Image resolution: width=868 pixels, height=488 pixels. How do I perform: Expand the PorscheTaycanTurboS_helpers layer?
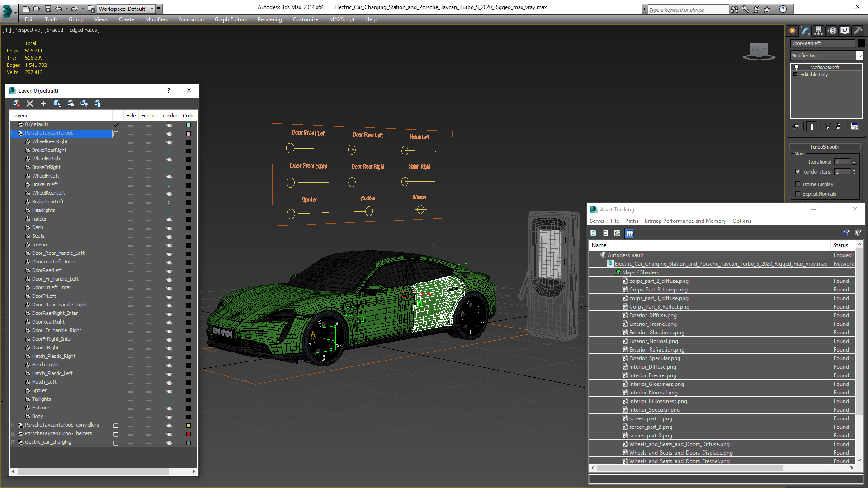pos(14,434)
